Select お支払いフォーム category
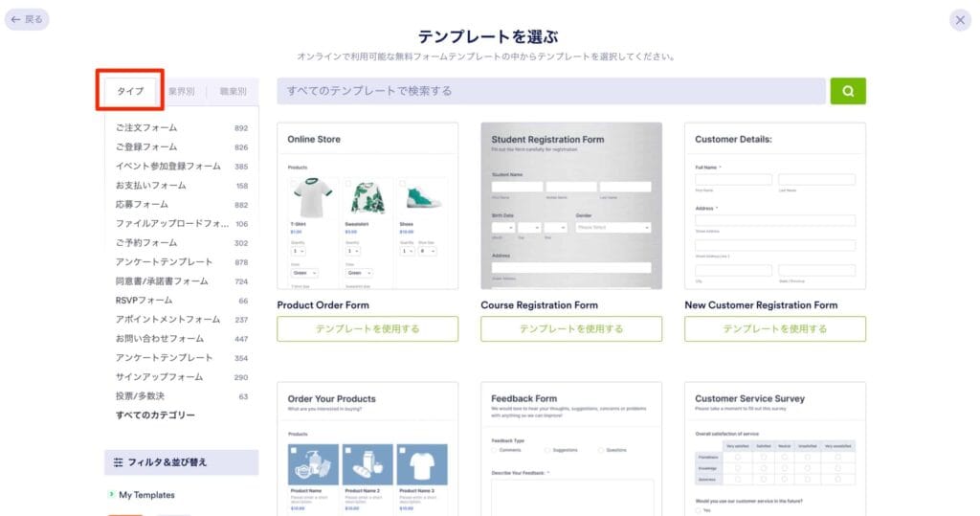980x516 pixels. click(x=181, y=186)
